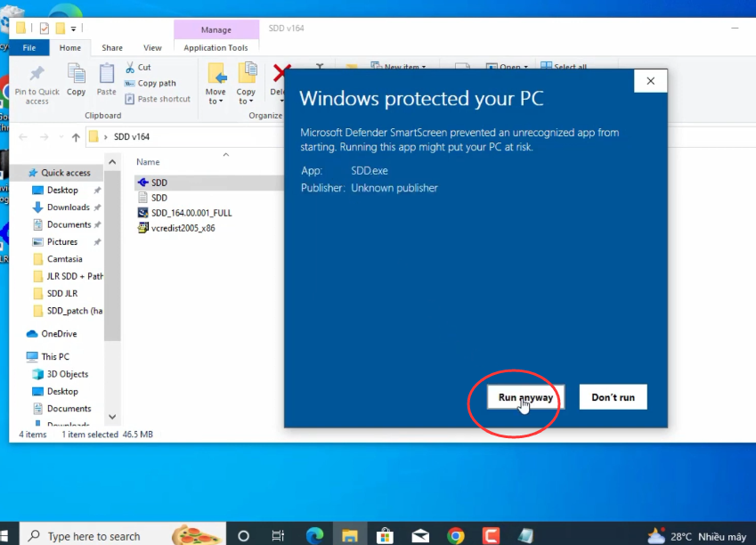
Task: Open the Move to dropdown
Action: [215, 84]
